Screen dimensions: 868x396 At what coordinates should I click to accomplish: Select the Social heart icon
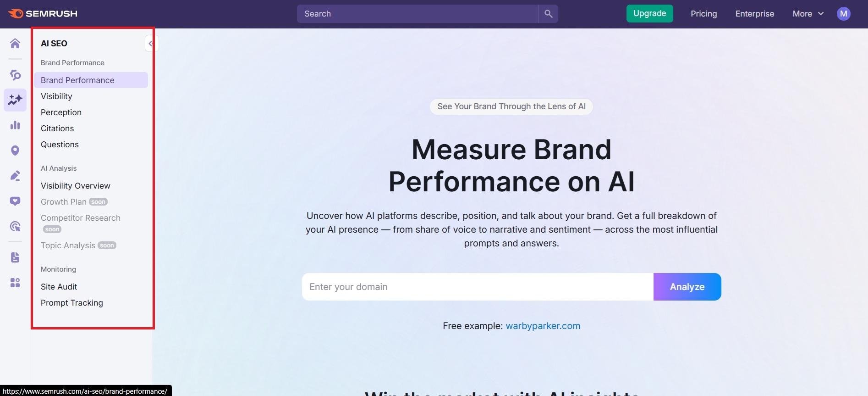[15, 201]
